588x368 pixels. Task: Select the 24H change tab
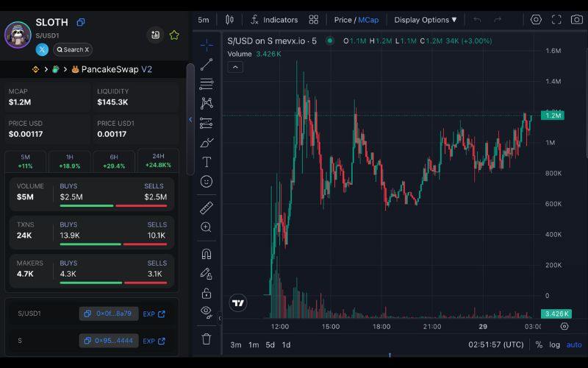pyautogui.click(x=158, y=160)
